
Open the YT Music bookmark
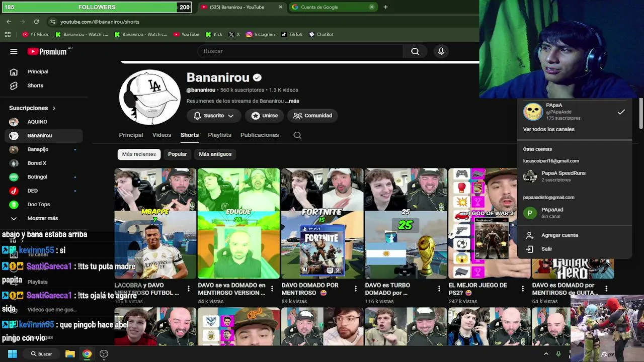36,34
